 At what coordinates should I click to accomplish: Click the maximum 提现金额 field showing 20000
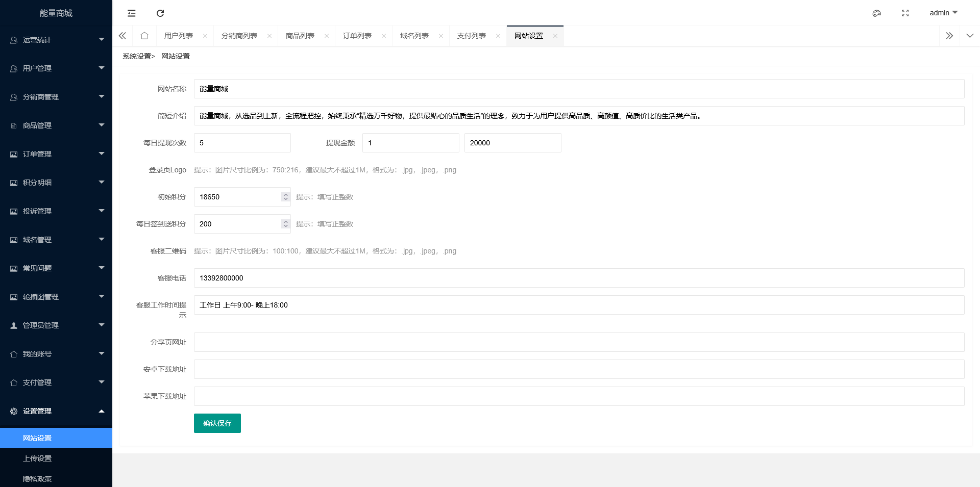pyautogui.click(x=513, y=143)
